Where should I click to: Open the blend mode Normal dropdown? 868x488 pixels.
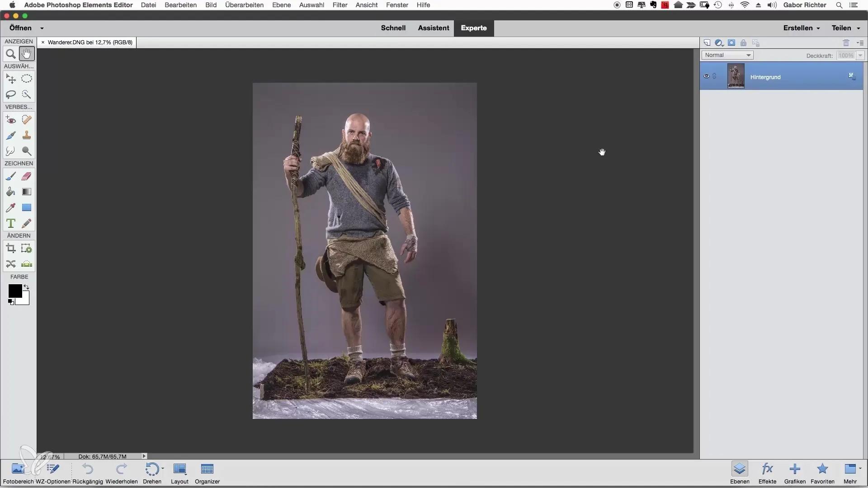pos(727,55)
